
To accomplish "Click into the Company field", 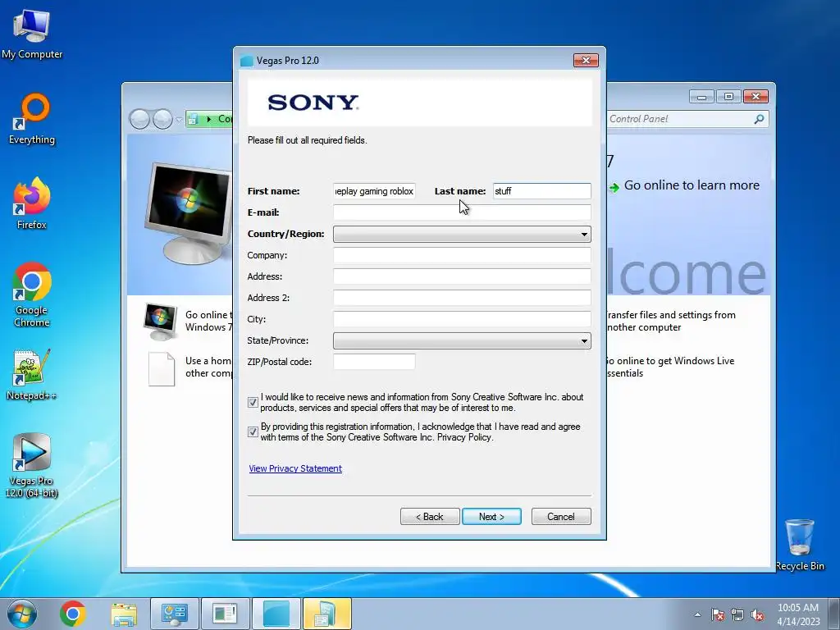I will pos(462,256).
